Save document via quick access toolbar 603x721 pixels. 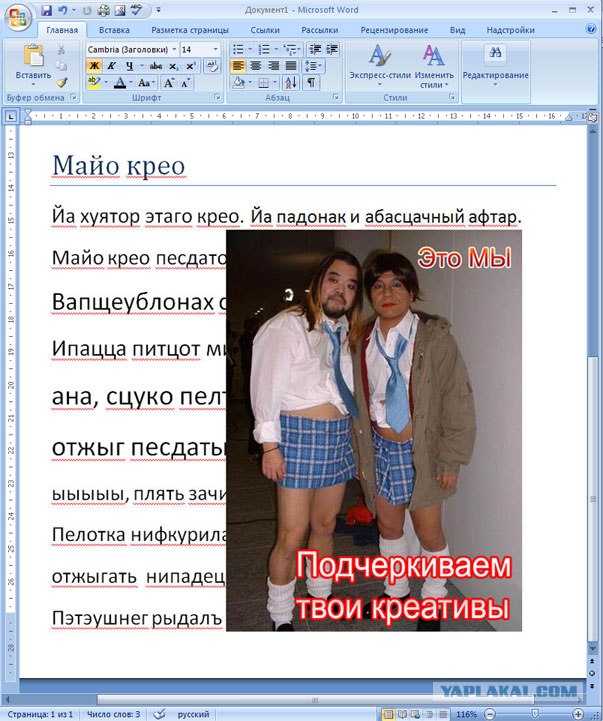pos(46,10)
